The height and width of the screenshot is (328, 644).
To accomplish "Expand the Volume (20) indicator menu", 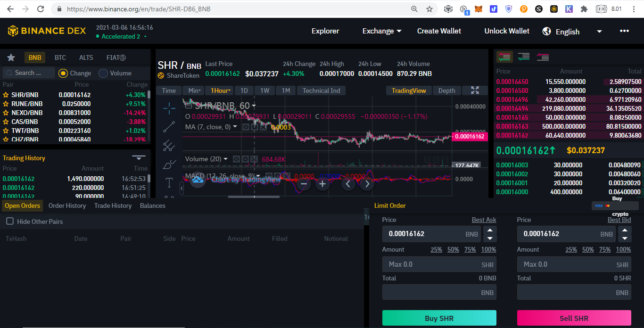I will (225, 159).
